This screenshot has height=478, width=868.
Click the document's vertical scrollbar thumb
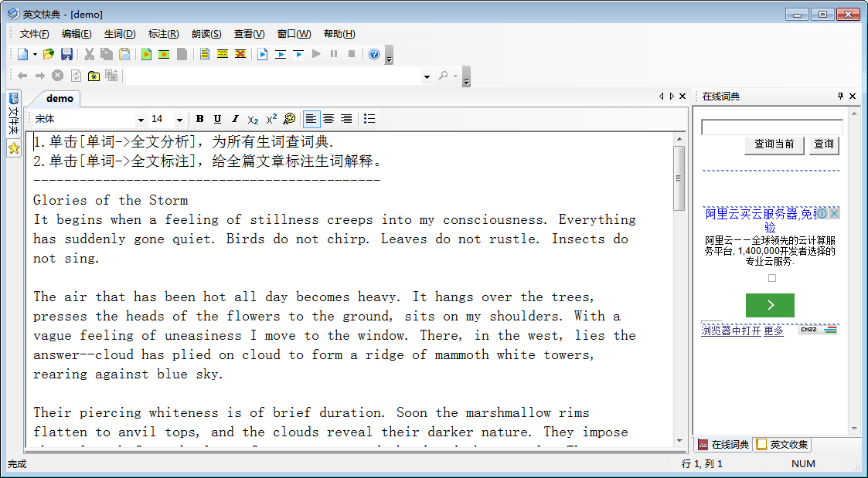point(679,178)
